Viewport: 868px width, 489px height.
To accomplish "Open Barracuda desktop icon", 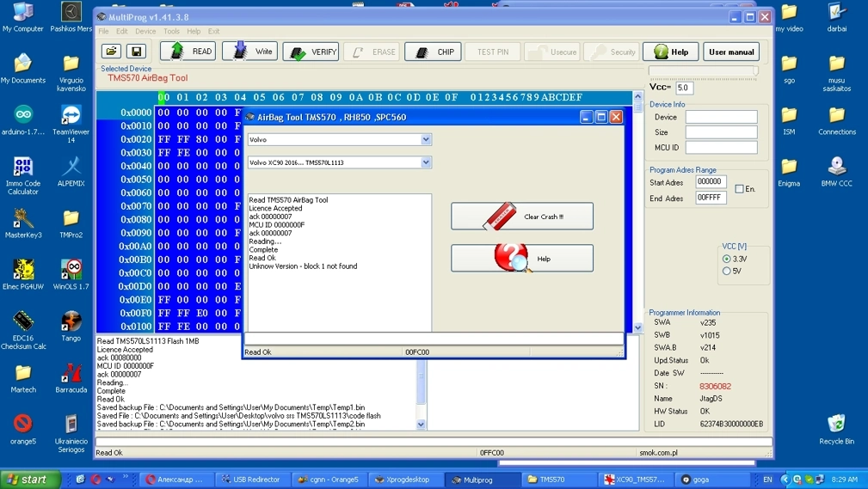I will [x=71, y=378].
